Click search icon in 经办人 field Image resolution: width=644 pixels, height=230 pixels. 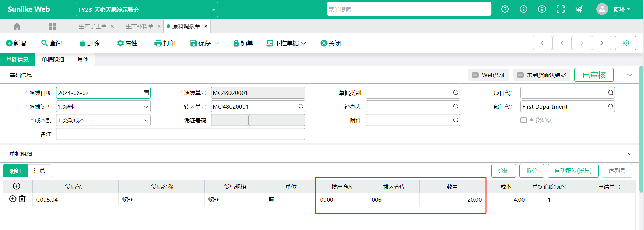456,107
